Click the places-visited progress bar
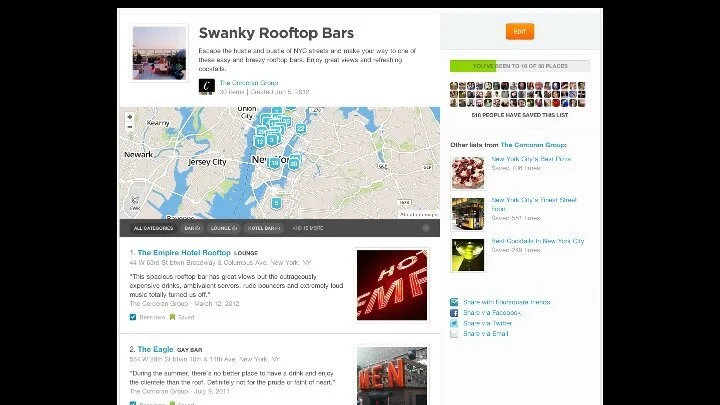 click(x=520, y=66)
